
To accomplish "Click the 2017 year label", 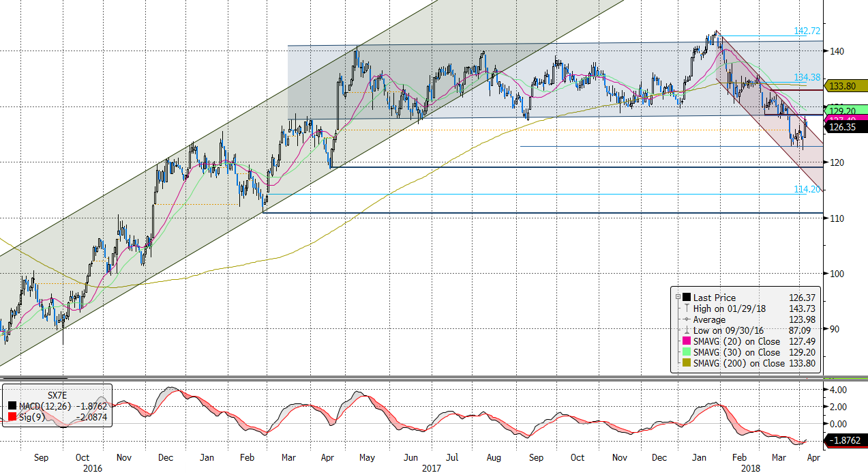I will [431, 468].
